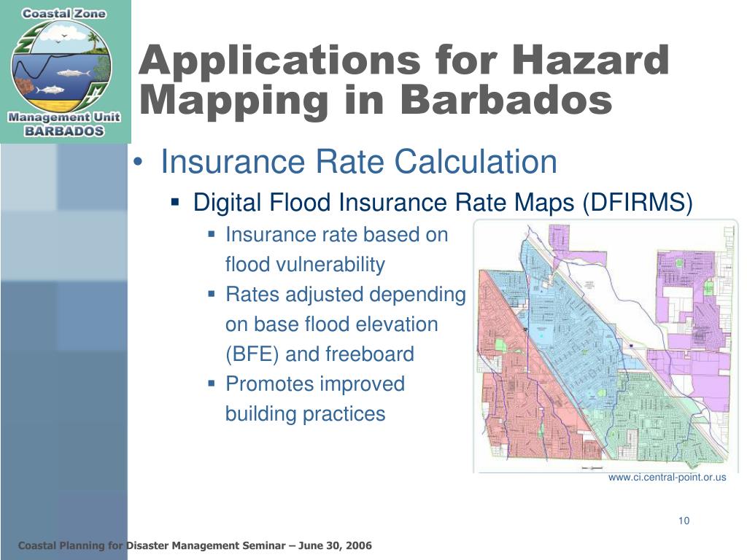747x560 pixels.
Task: Click the 'Insurance Rate Calculation' bullet
Action: pyautogui.click(x=358, y=162)
